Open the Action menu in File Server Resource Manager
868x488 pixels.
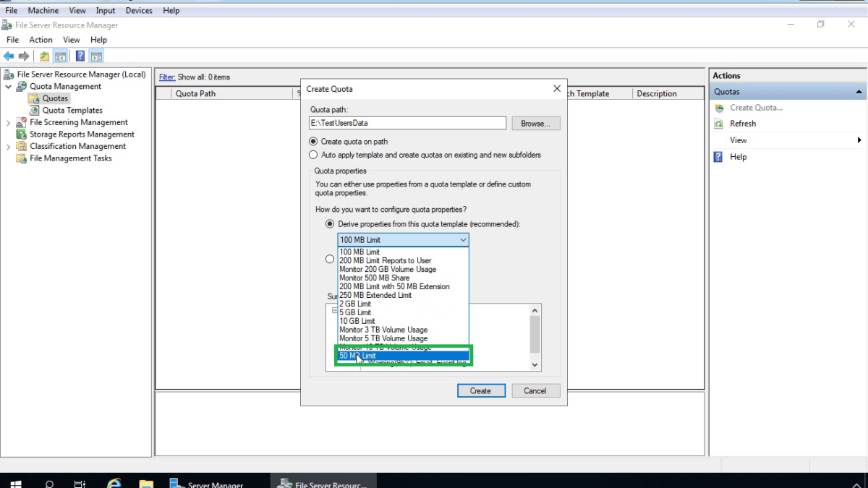pyautogui.click(x=41, y=40)
